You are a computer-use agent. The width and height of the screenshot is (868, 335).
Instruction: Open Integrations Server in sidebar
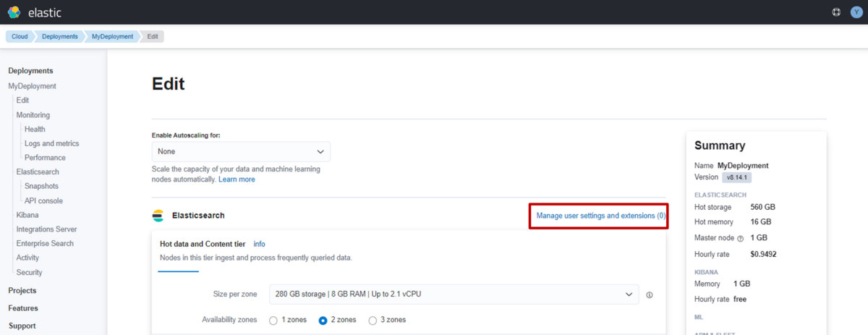tap(46, 229)
